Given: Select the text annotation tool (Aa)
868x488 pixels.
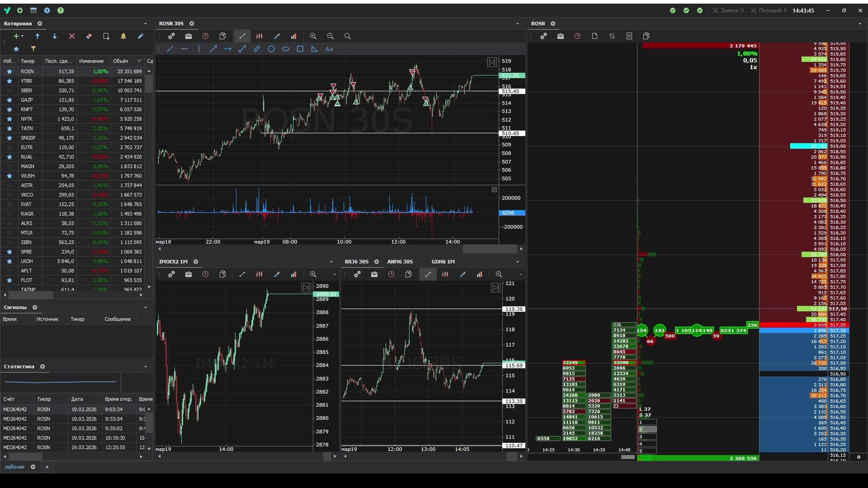Looking at the screenshot, I should click(x=329, y=49).
